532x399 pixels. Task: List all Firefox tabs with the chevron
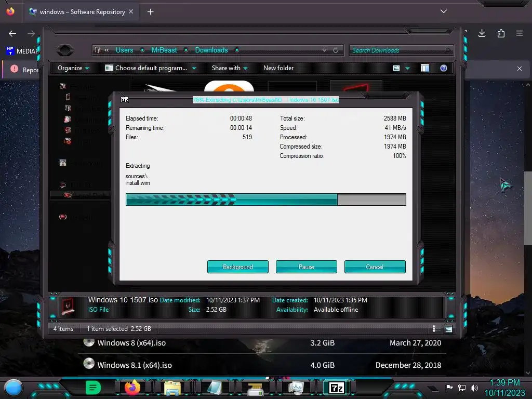pos(444,11)
